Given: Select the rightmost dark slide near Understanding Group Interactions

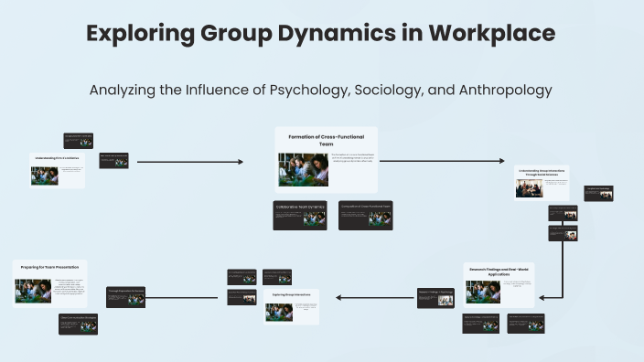Looking at the screenshot, I should point(599,193).
